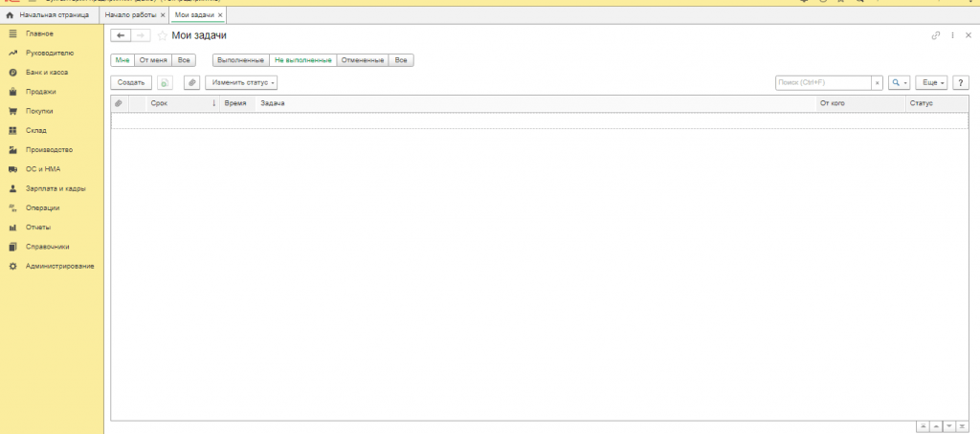Click the Время column header
The height and width of the screenshot is (434, 980).
[x=237, y=103]
